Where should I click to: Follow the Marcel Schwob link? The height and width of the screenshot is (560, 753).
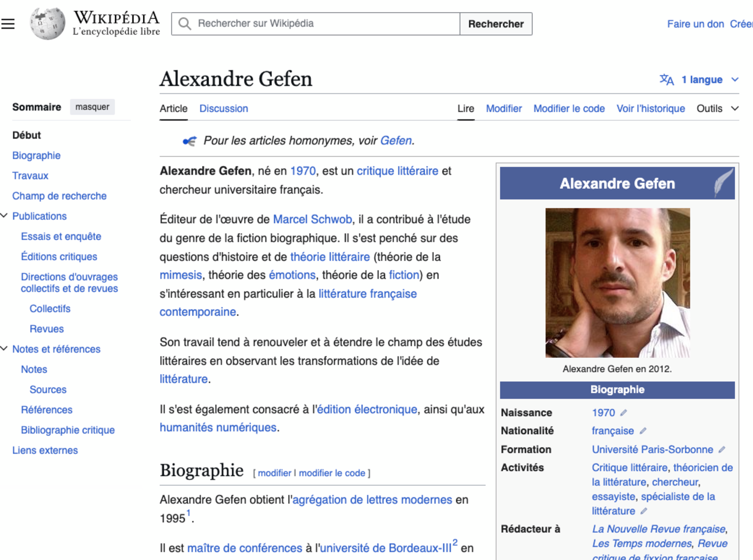tap(312, 219)
